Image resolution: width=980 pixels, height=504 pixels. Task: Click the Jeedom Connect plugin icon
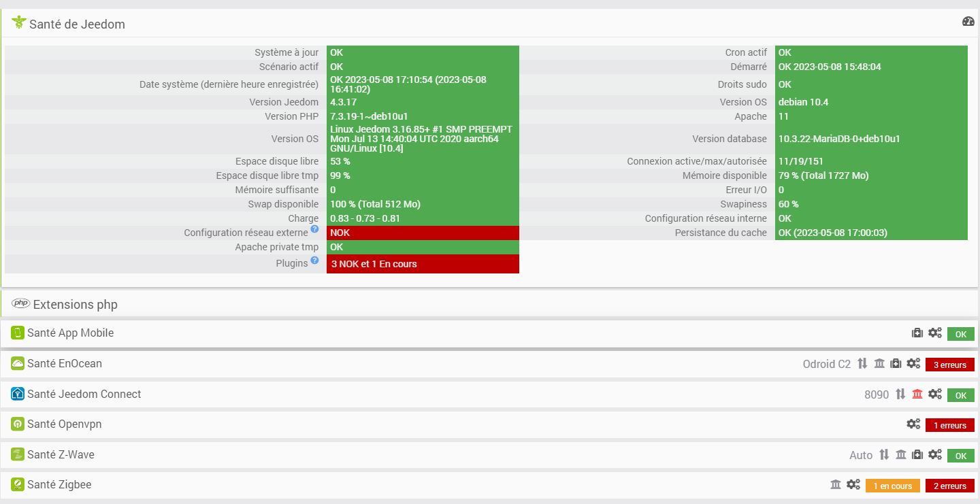pos(18,394)
